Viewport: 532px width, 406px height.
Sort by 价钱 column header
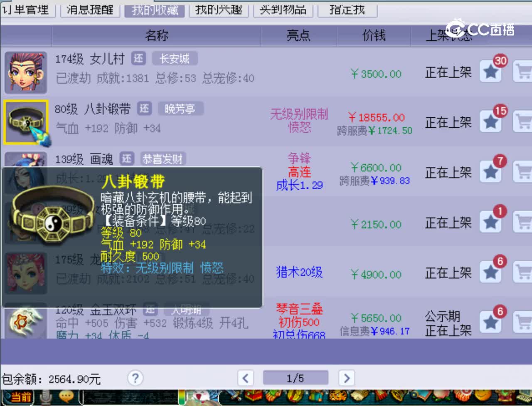tap(374, 35)
